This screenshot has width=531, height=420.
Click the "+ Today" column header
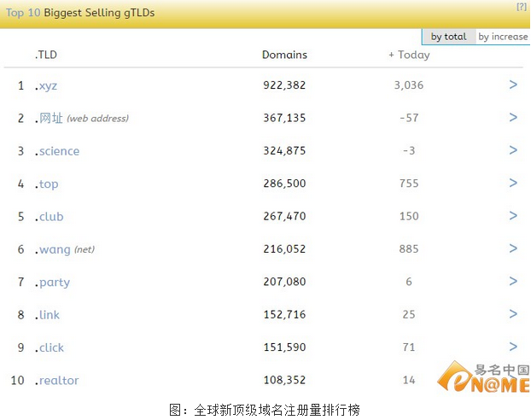pyautogui.click(x=409, y=55)
